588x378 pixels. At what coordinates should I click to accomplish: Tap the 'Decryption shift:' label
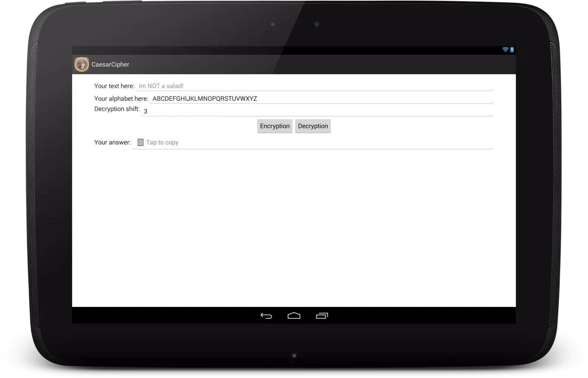[117, 109]
